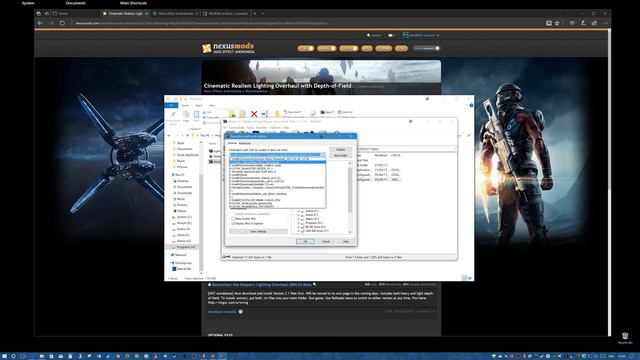This screenshot has height=360, width=640.
Task: Click the Display button in extraction dialog
Action: pos(340,149)
